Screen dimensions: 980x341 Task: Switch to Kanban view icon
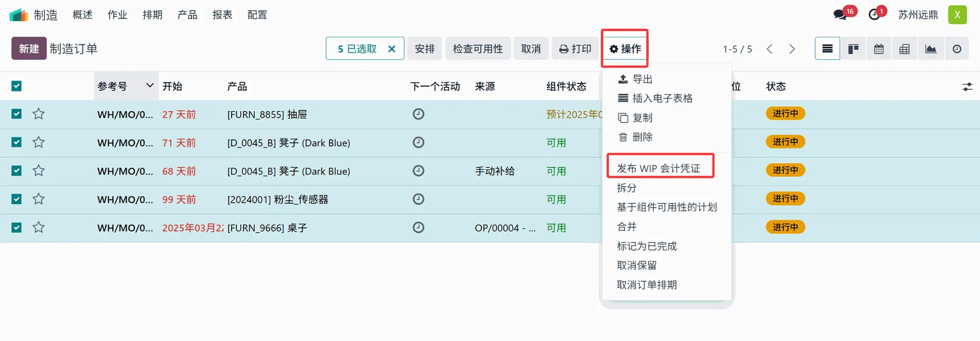(853, 49)
